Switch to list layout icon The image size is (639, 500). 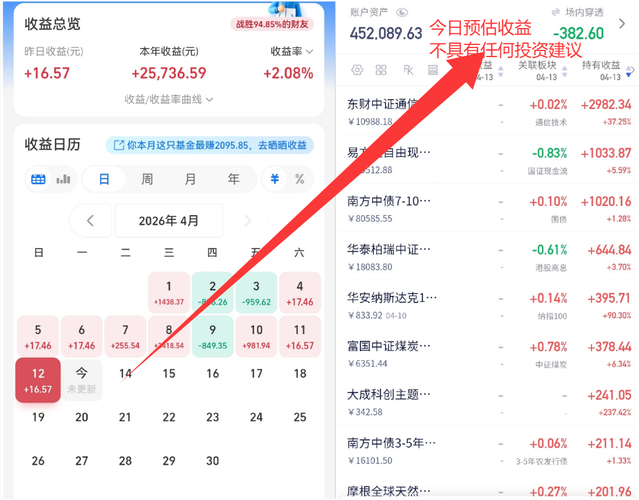tap(433, 70)
